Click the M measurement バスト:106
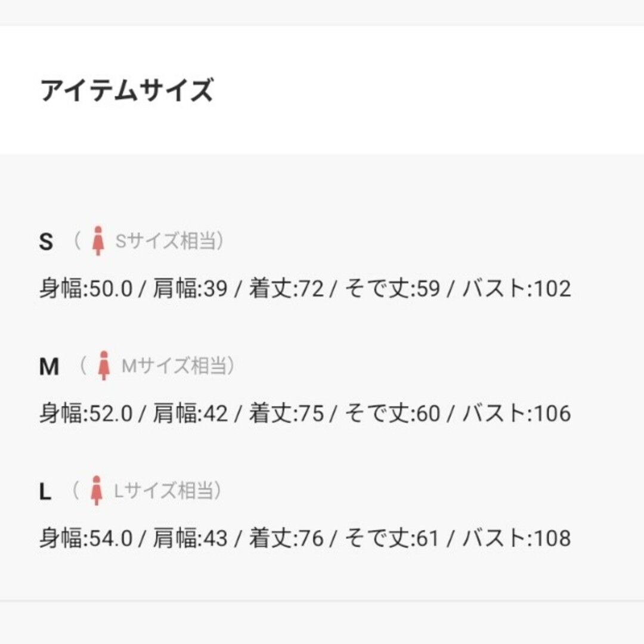This screenshot has height=644, width=644. pos(517,413)
